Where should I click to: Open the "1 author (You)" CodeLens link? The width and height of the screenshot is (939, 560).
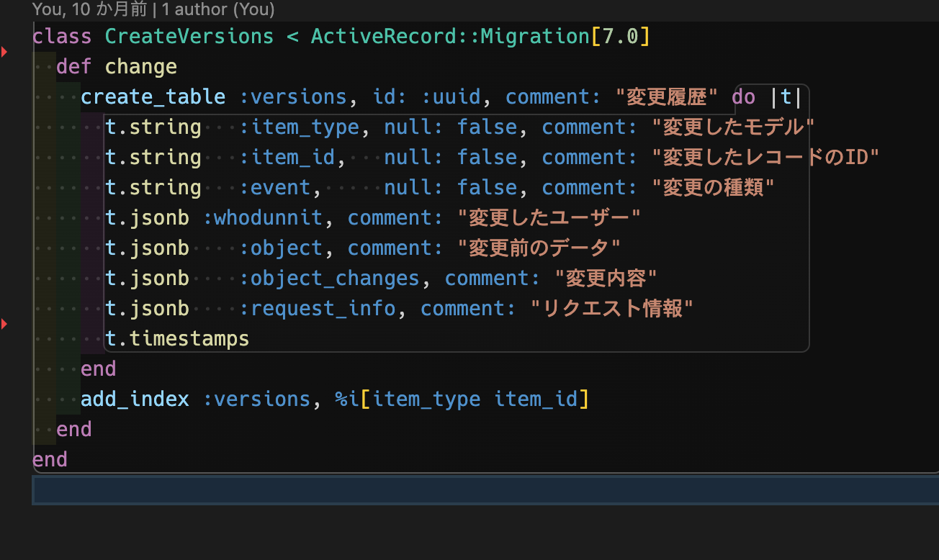click(x=218, y=9)
